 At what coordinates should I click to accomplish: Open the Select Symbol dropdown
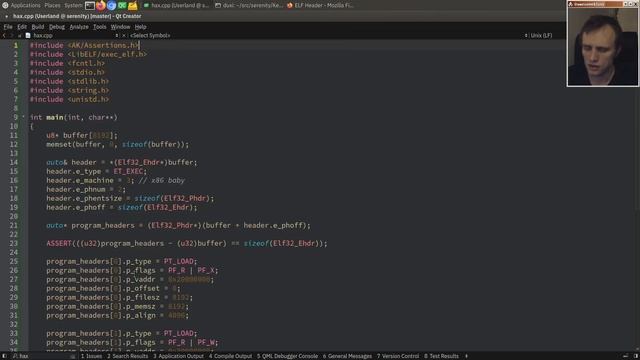pos(150,36)
